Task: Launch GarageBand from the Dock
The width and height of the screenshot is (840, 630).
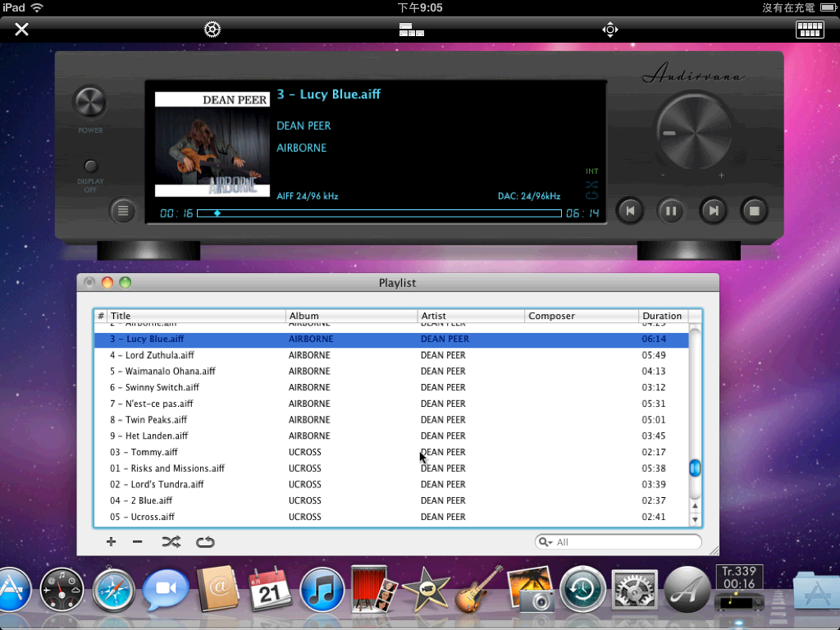Action: point(478,589)
